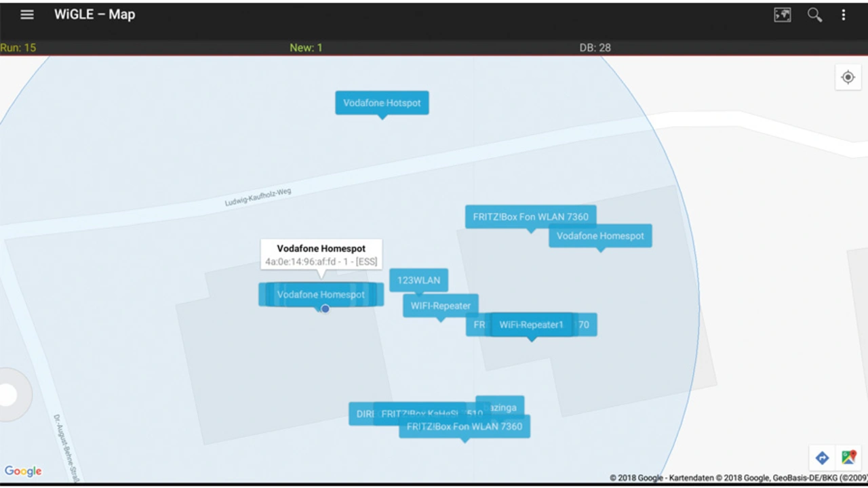The width and height of the screenshot is (868, 488).
Task: Select the Vodafone Hotspot marker
Action: [x=382, y=103]
